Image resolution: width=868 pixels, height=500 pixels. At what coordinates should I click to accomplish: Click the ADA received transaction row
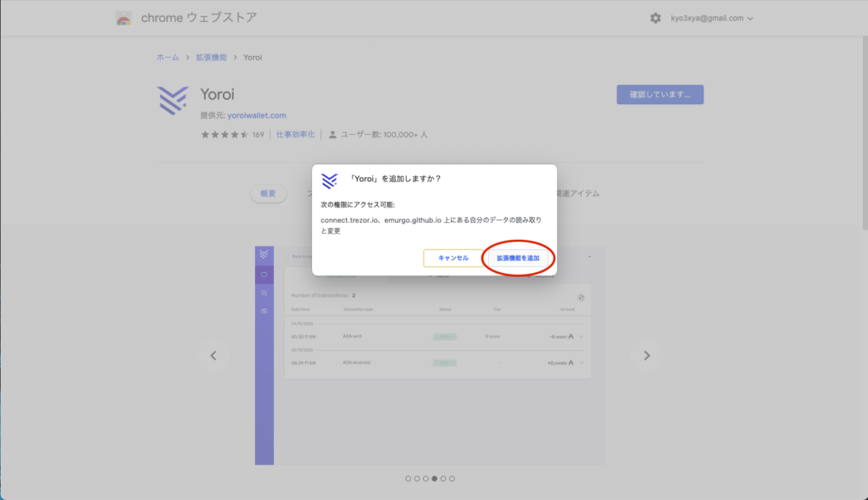pos(437,364)
